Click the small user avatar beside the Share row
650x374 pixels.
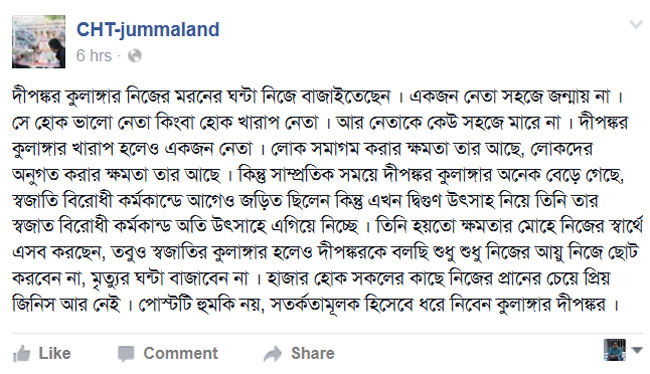tap(615, 350)
